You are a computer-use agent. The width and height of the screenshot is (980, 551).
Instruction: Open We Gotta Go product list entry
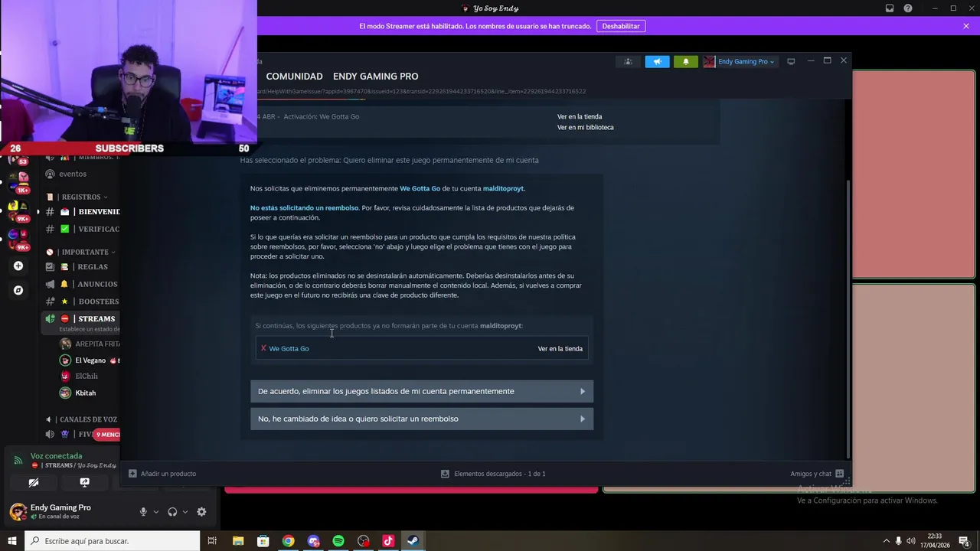(x=289, y=348)
